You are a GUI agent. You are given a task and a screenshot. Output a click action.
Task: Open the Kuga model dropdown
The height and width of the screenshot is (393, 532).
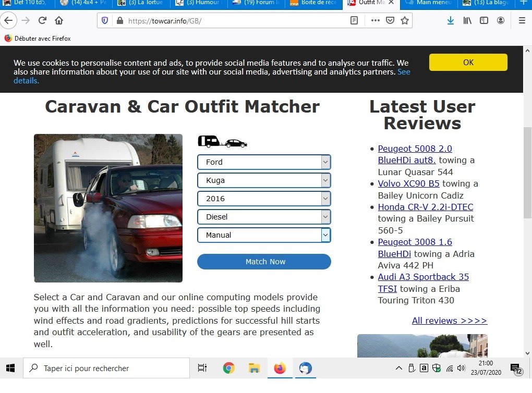coord(264,180)
